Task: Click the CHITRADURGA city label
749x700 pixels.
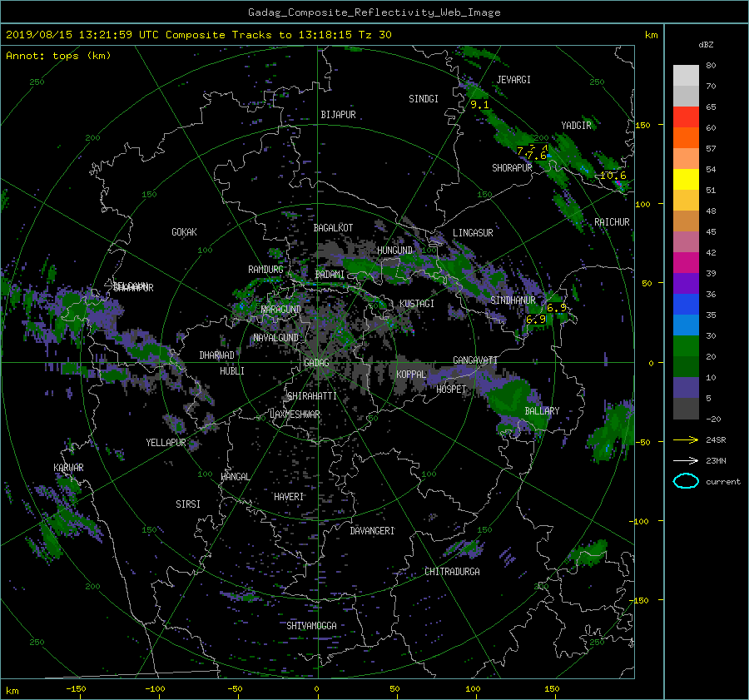Action: [452, 572]
